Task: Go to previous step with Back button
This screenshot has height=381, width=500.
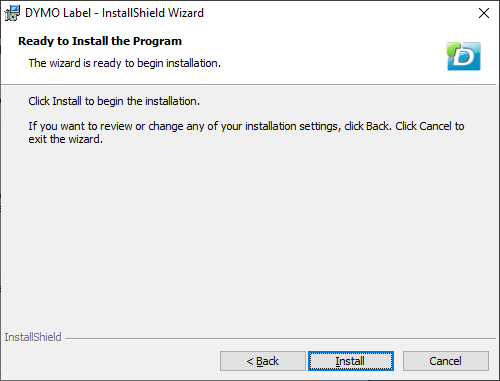Action: (x=263, y=361)
